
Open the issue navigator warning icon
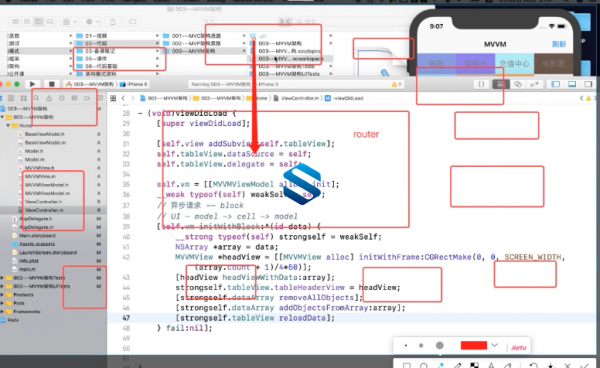(x=49, y=98)
